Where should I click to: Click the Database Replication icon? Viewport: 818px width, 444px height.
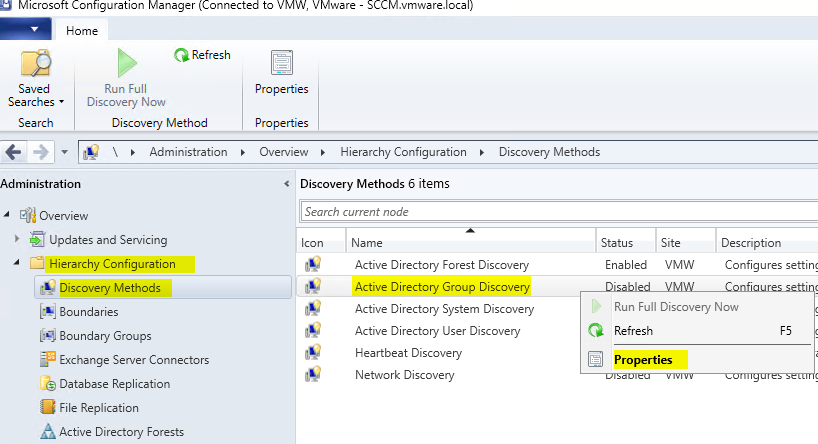[46, 384]
